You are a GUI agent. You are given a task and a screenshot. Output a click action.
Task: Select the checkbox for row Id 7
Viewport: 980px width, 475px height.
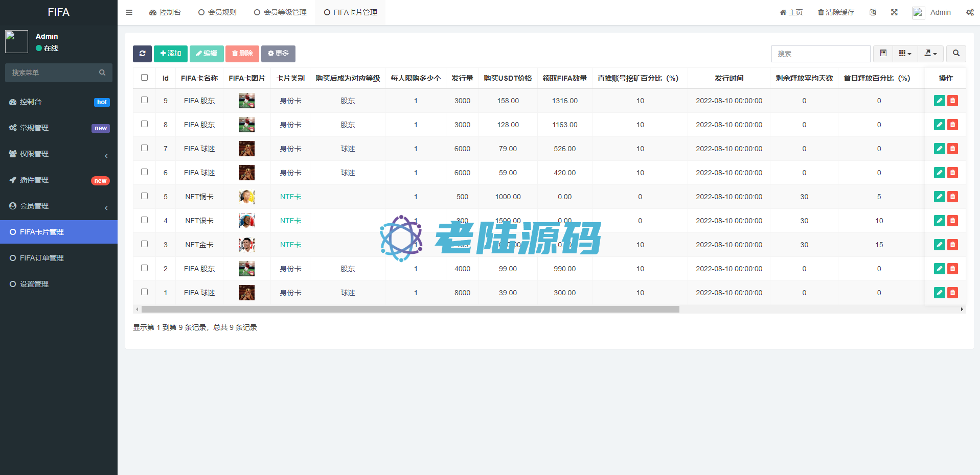click(145, 148)
